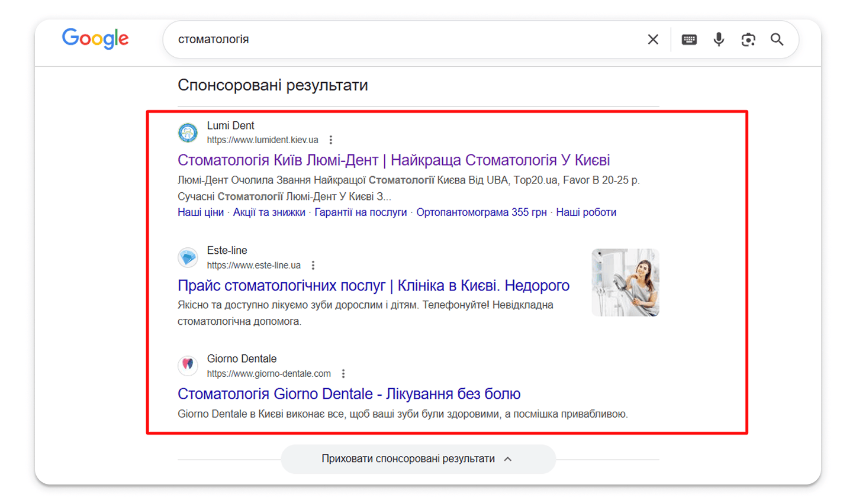Image resolution: width=856 pixels, height=504 pixels.
Task: Click the Este-line ad thumbnail image
Action: pos(625,283)
